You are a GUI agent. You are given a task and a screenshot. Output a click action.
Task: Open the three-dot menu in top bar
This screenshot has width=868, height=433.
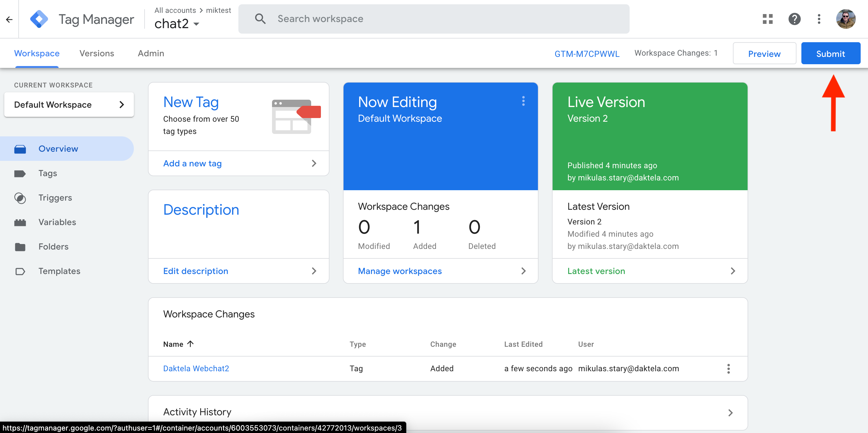click(819, 19)
